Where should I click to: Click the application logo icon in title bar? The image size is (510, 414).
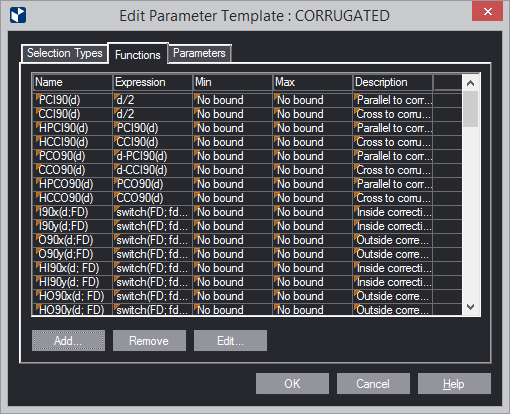18,15
